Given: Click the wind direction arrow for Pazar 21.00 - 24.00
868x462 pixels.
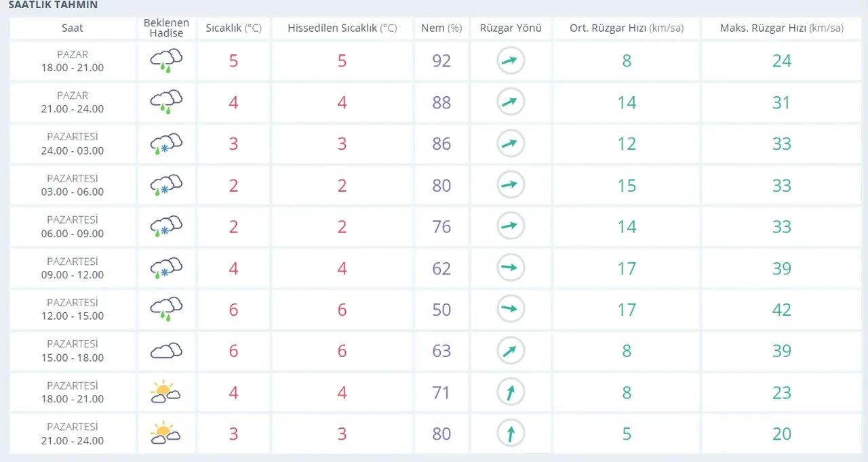Looking at the screenshot, I should (510, 102).
